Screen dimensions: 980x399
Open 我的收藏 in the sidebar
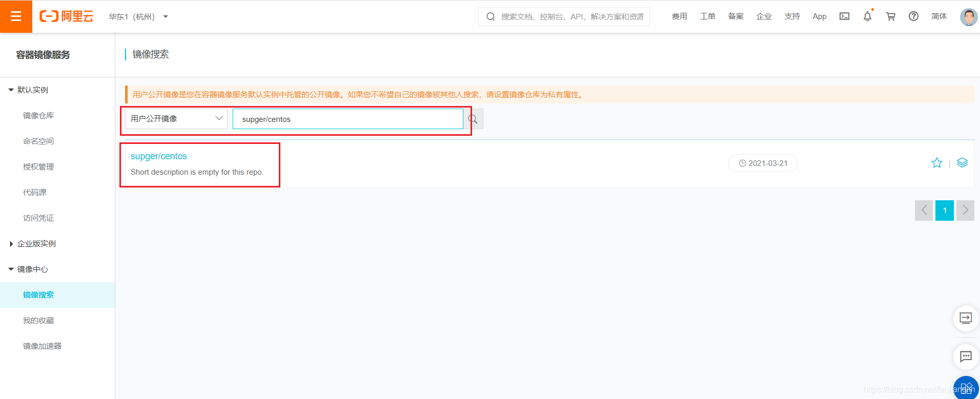38,321
